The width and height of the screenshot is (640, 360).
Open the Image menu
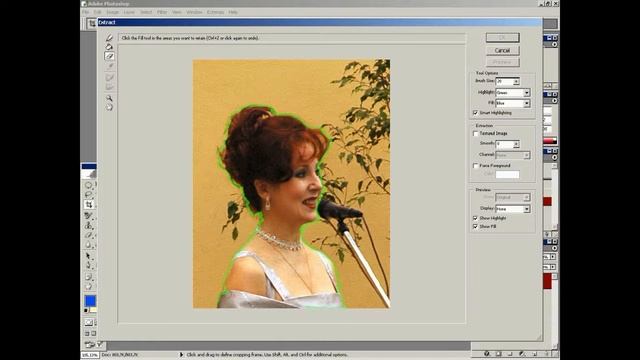click(x=112, y=12)
